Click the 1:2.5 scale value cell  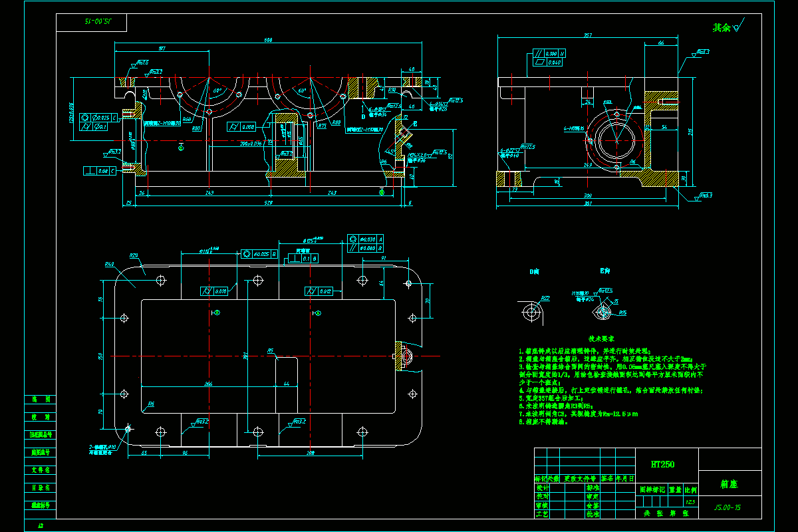pos(691,501)
